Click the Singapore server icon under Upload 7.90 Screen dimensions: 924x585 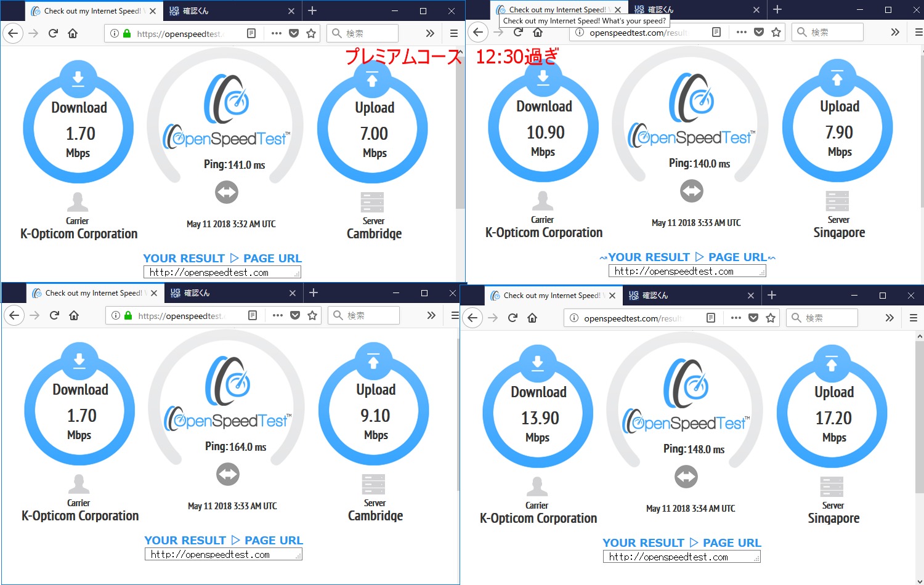click(x=838, y=201)
